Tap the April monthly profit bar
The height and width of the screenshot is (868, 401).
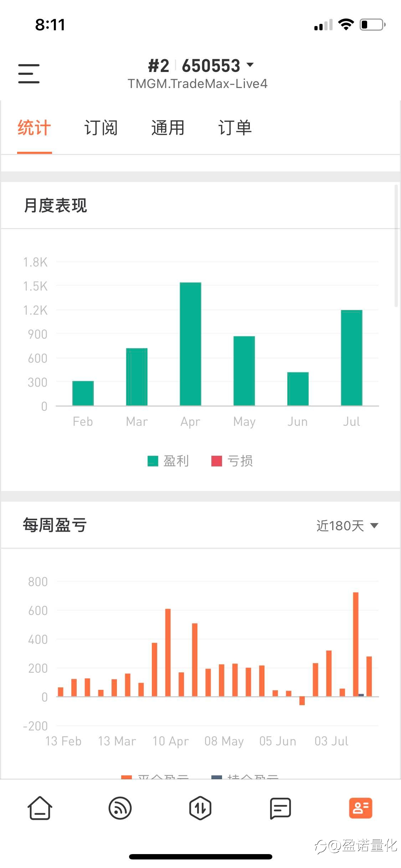tap(190, 344)
